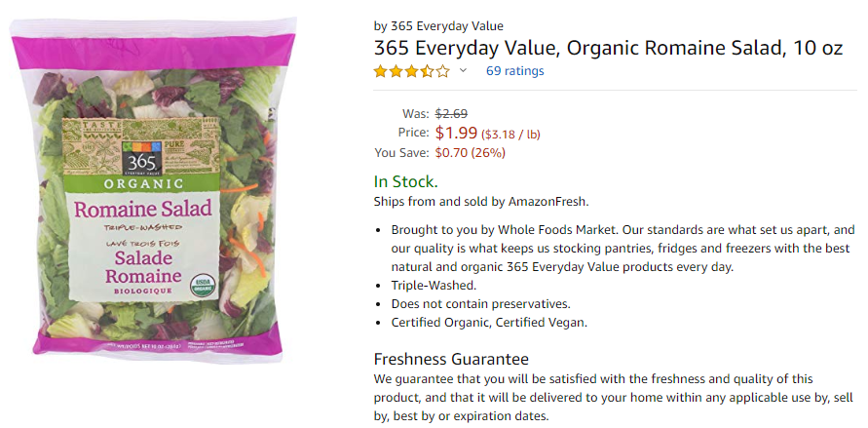Click the green ORGANIC banner on the bag label

tap(141, 184)
